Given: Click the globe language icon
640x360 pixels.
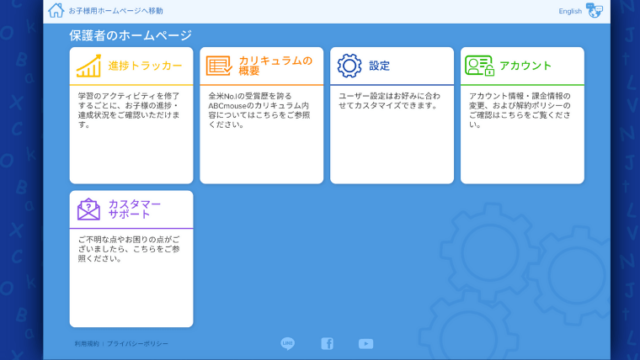Looking at the screenshot, I should point(594,10).
